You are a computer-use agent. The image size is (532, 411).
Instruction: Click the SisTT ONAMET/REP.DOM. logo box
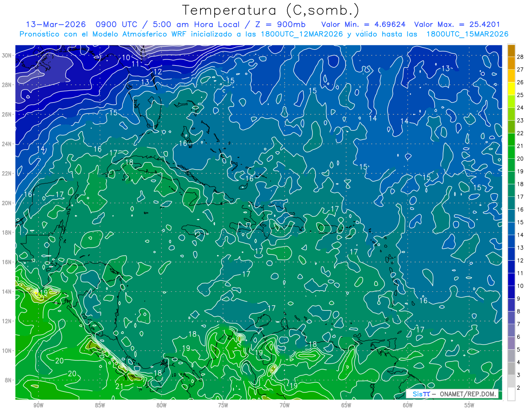452,394
